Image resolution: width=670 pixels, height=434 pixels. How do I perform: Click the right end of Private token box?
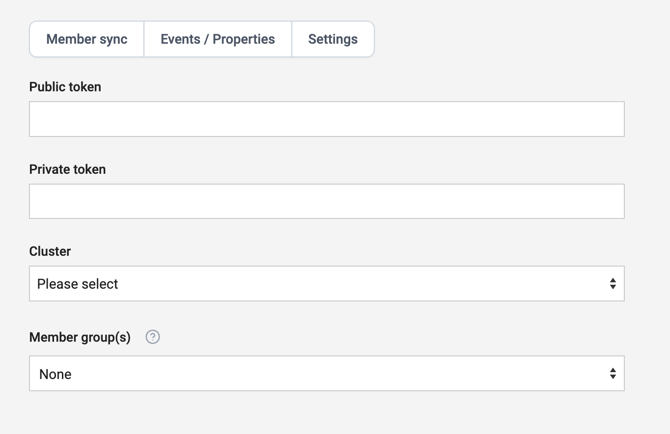coord(605,201)
